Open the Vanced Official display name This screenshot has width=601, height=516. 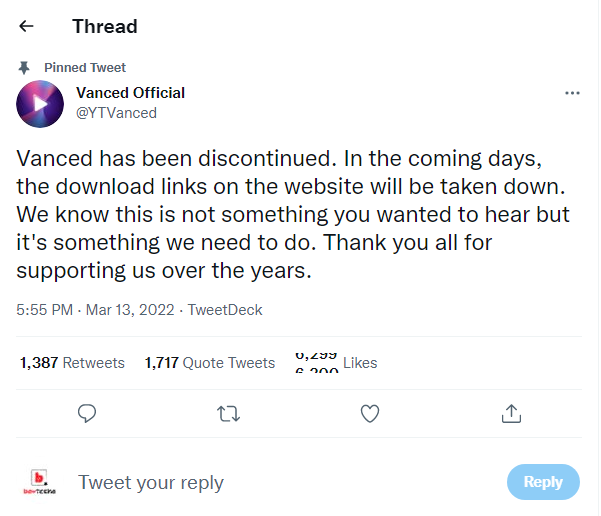point(130,93)
